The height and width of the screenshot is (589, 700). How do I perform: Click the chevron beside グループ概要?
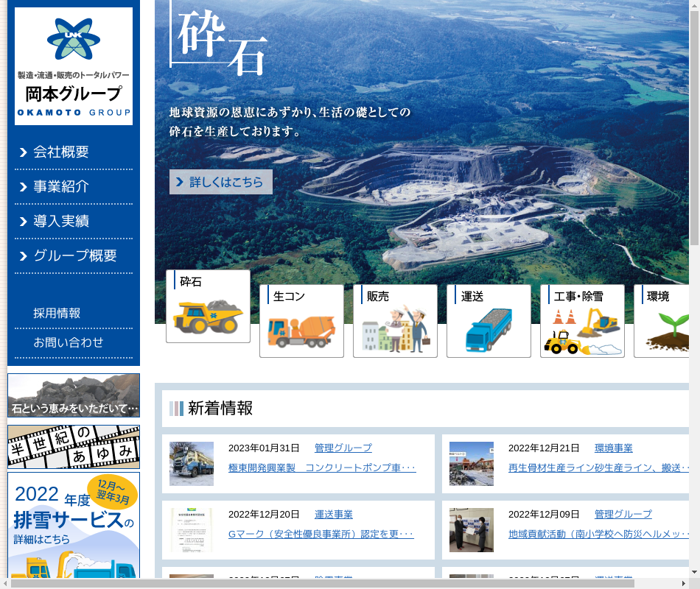(24, 256)
